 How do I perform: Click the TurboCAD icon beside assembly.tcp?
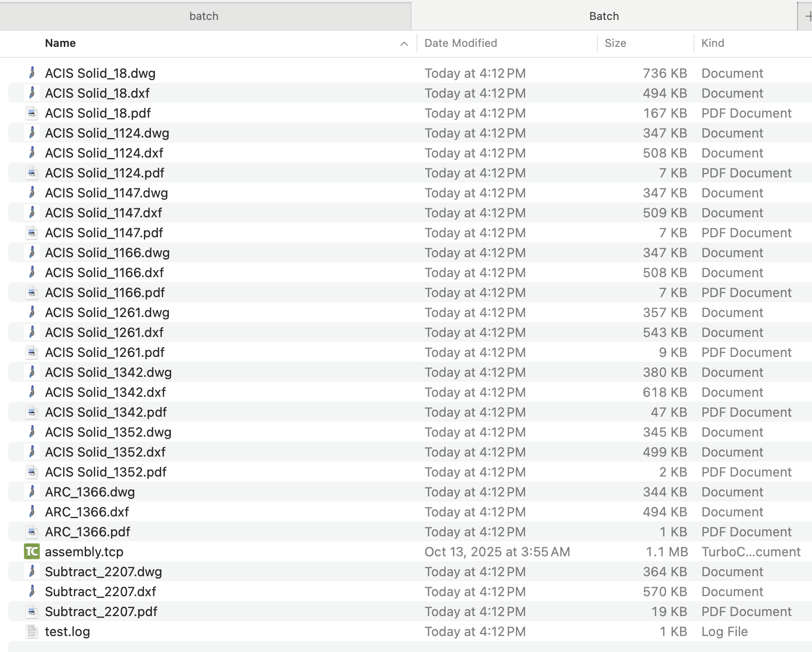[32, 552]
